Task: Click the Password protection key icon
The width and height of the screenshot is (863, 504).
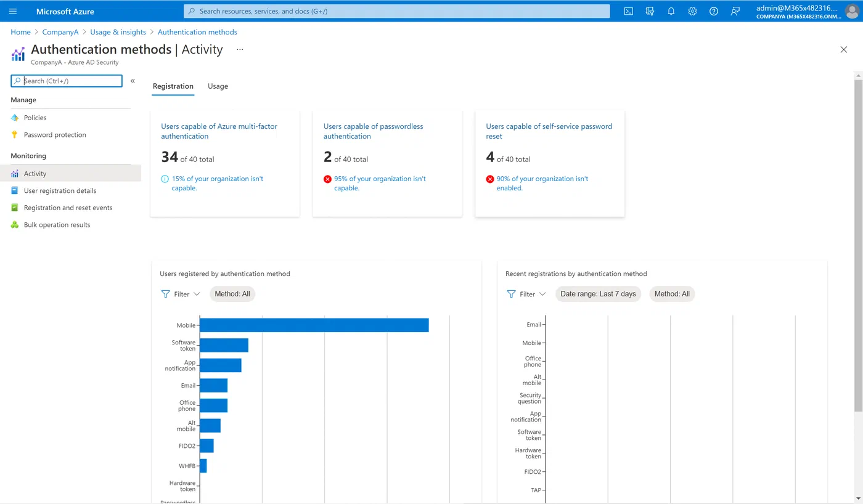Action: [x=15, y=135]
